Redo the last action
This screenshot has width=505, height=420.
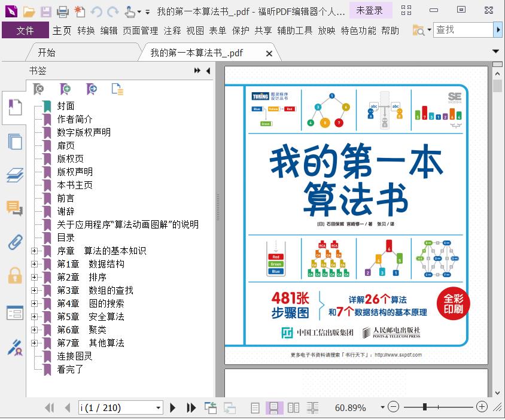point(112,12)
